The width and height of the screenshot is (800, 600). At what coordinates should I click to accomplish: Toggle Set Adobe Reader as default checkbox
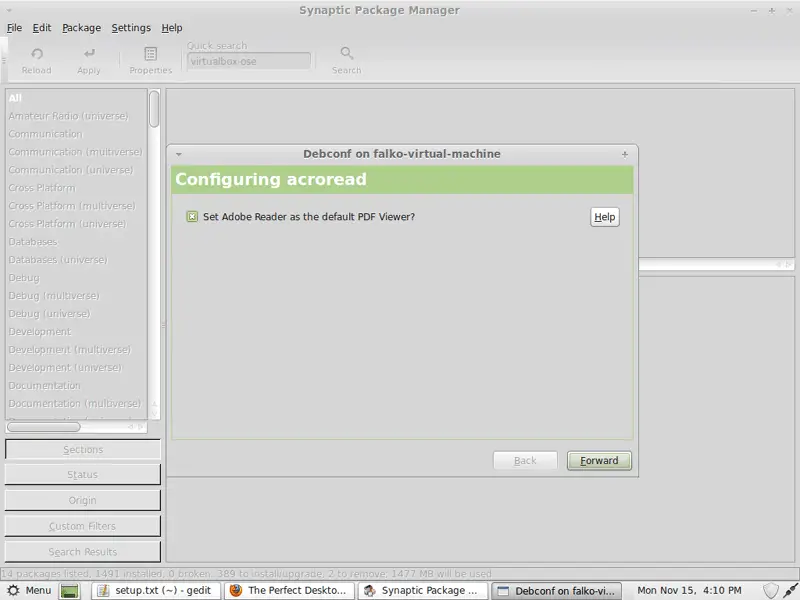click(x=192, y=217)
